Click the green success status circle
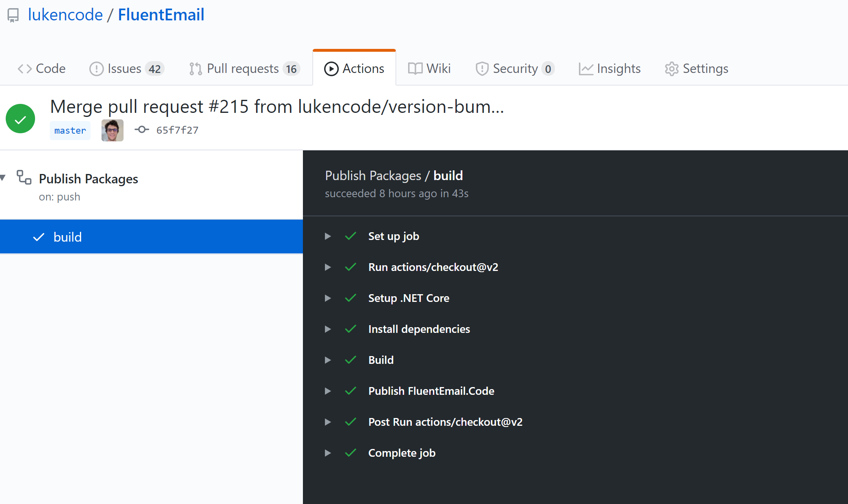Screen dimensions: 848x504 tap(20, 119)
